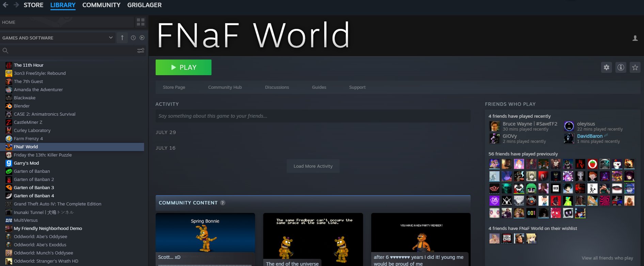Viewport: 644px width, 266px height.
Task: Open the Discussions tab
Action: pyautogui.click(x=277, y=87)
